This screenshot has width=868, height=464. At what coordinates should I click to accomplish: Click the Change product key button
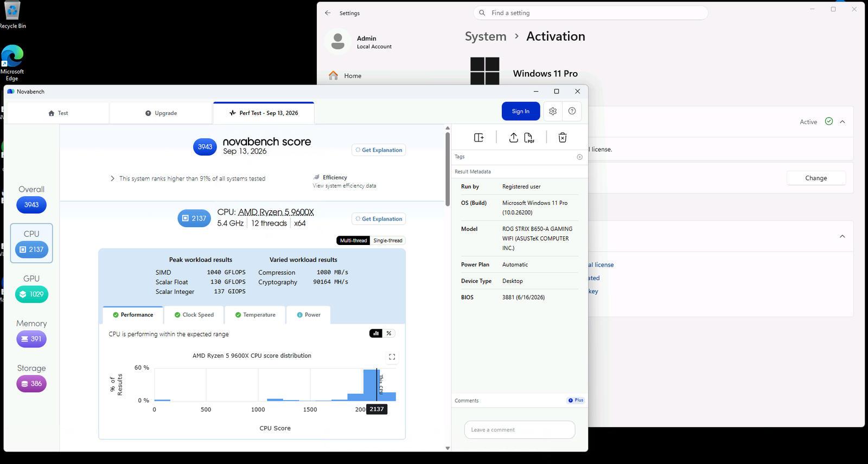[x=816, y=178]
